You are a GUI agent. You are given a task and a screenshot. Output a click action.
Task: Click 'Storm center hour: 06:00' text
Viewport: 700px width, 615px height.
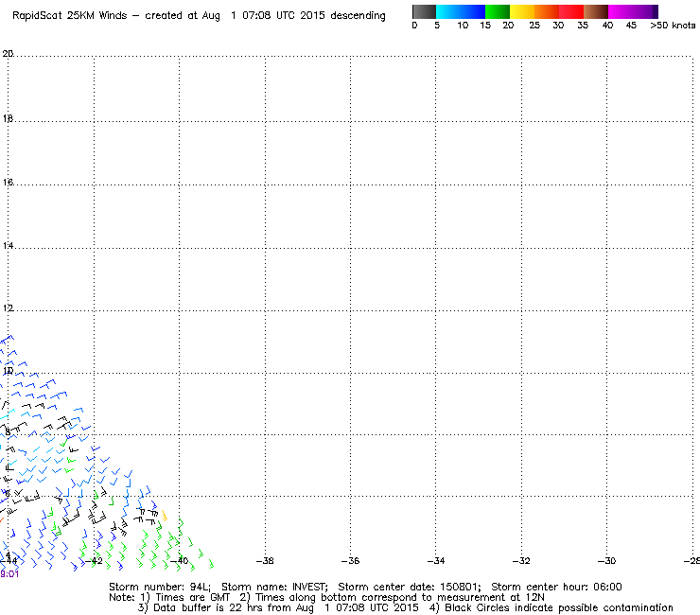coord(556,587)
